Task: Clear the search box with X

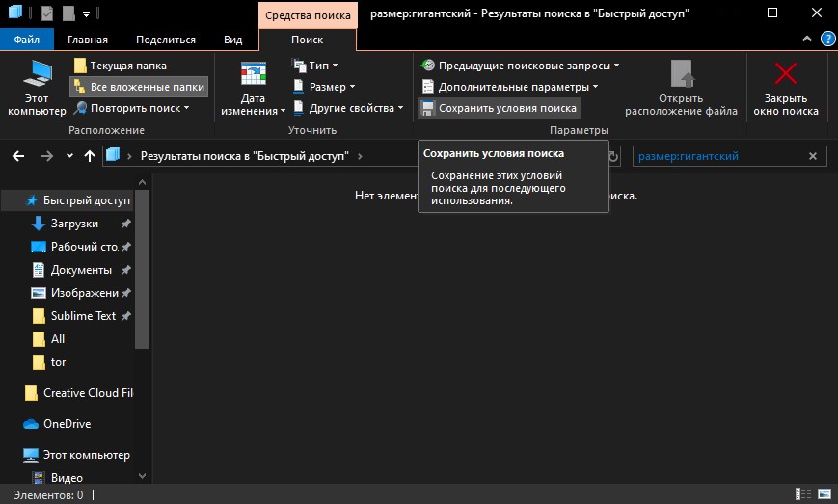Action: tap(813, 156)
